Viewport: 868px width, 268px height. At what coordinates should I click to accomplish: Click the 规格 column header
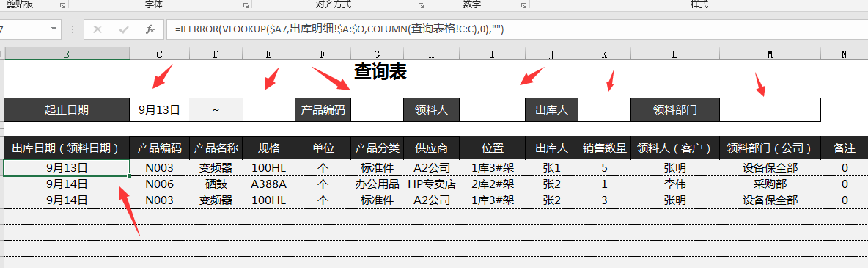269,148
